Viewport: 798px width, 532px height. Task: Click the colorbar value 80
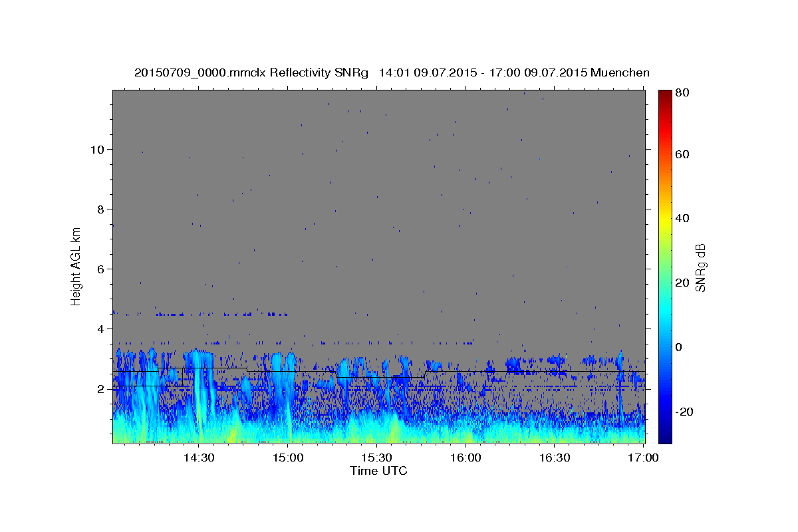pyautogui.click(x=681, y=92)
